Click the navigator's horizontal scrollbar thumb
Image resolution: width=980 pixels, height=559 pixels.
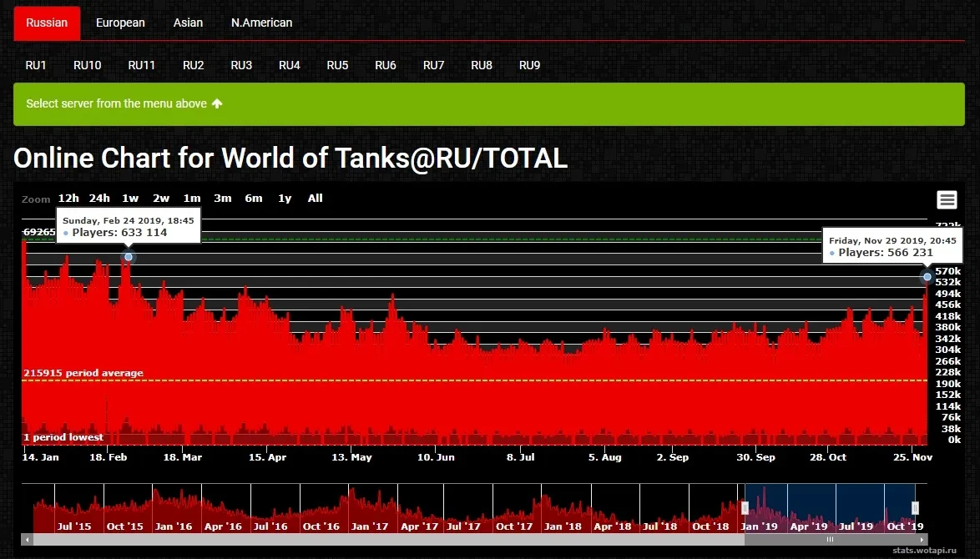(830, 540)
